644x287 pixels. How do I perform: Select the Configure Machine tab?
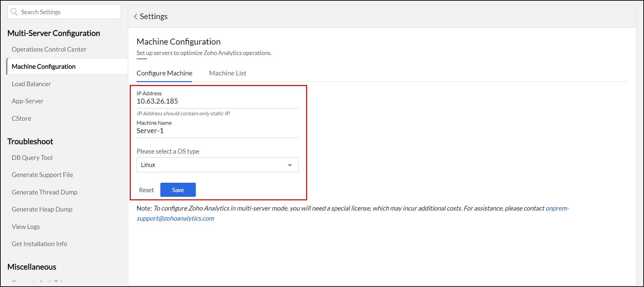point(164,73)
